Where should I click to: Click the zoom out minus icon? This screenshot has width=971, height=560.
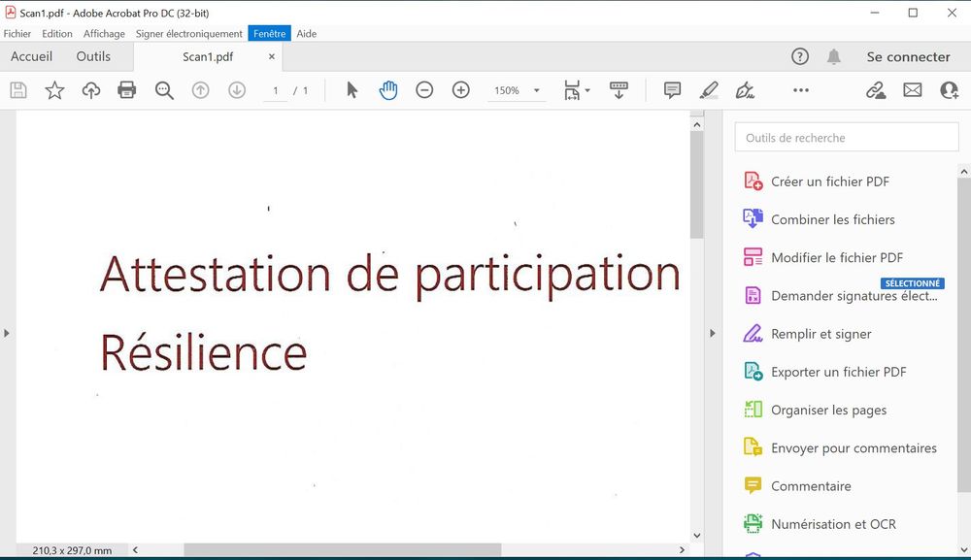pos(424,90)
